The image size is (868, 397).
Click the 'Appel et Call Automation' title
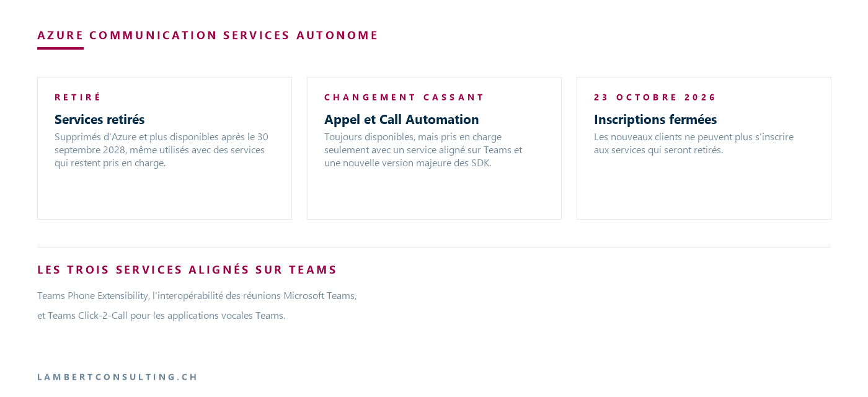tap(402, 119)
